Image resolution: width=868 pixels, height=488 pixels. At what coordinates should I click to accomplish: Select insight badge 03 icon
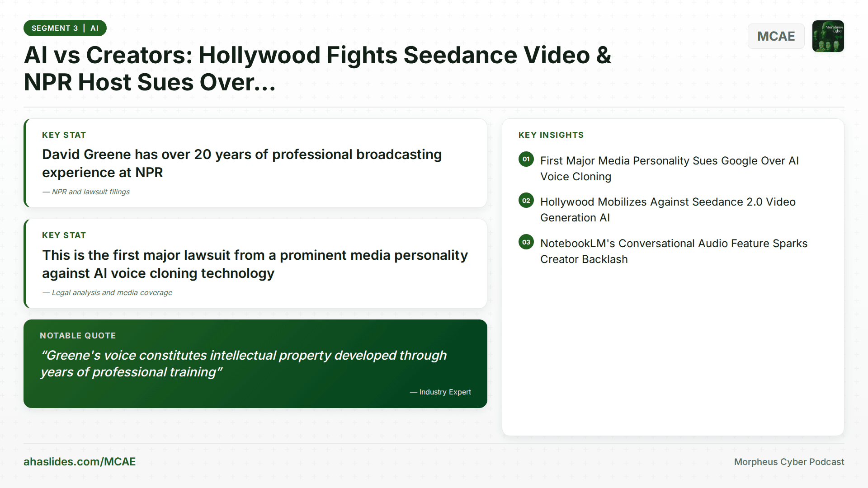point(526,242)
